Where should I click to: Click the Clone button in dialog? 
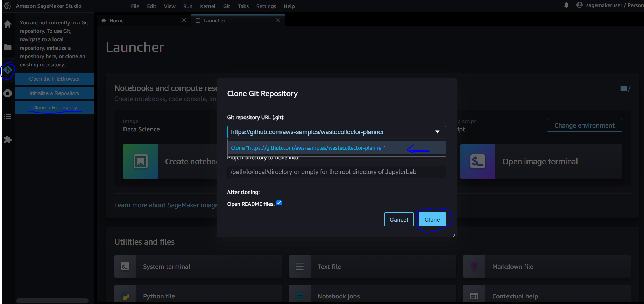[432, 219]
